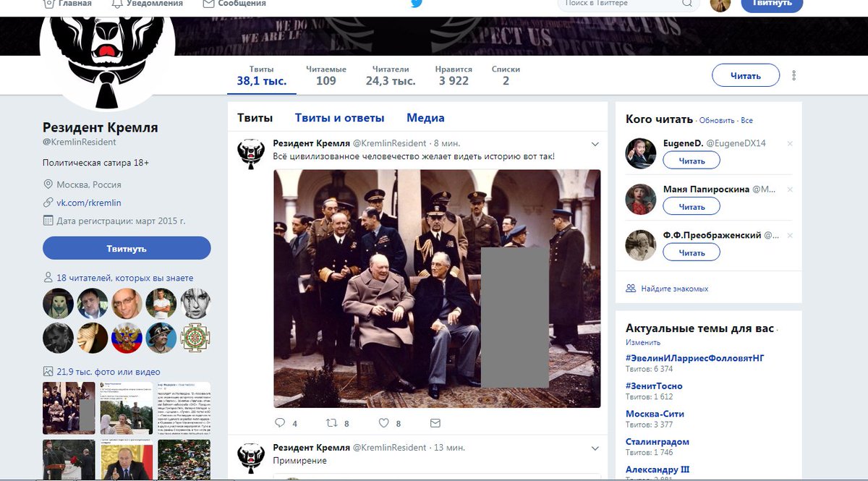The height and width of the screenshot is (481, 868).
Task: Follow EugeneD. with Читать button
Action: coord(692,160)
